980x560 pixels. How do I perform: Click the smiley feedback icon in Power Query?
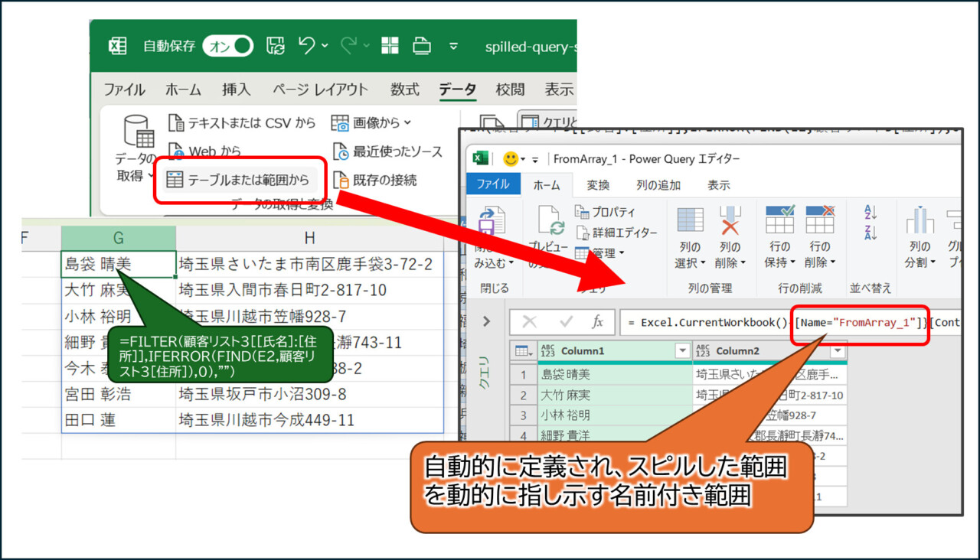(x=510, y=159)
